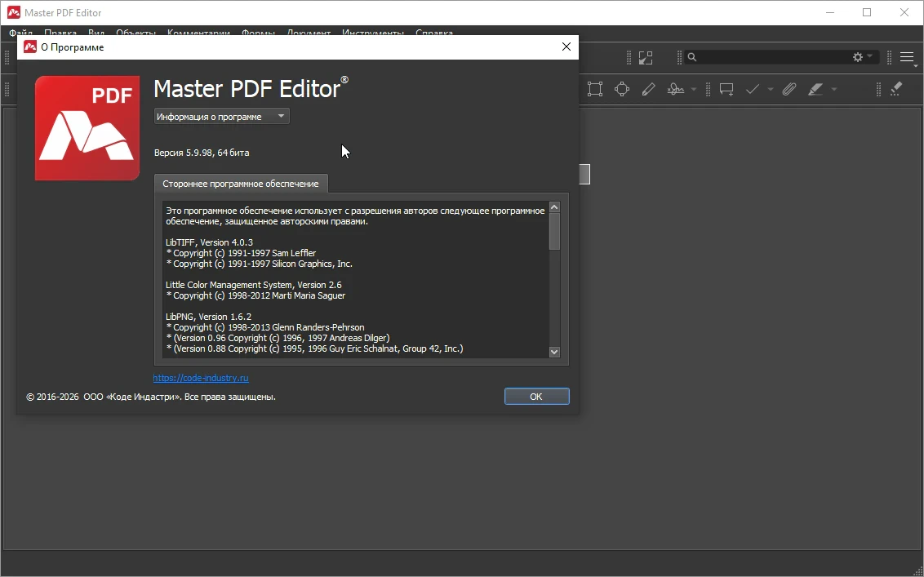Open the https://code-industry.ru link
This screenshot has height=577, width=924.
(x=201, y=378)
